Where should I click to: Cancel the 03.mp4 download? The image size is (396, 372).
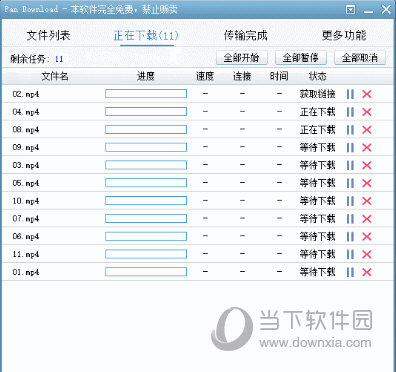(x=367, y=165)
